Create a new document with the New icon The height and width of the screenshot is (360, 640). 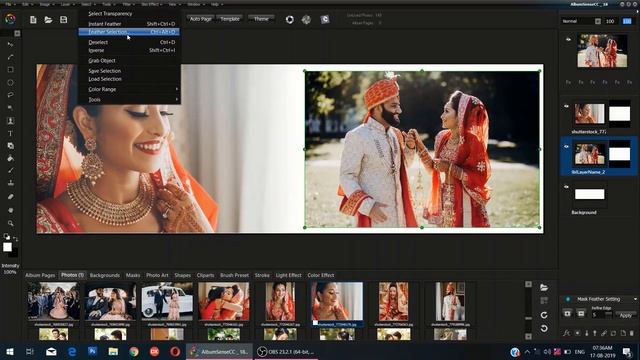33,20
